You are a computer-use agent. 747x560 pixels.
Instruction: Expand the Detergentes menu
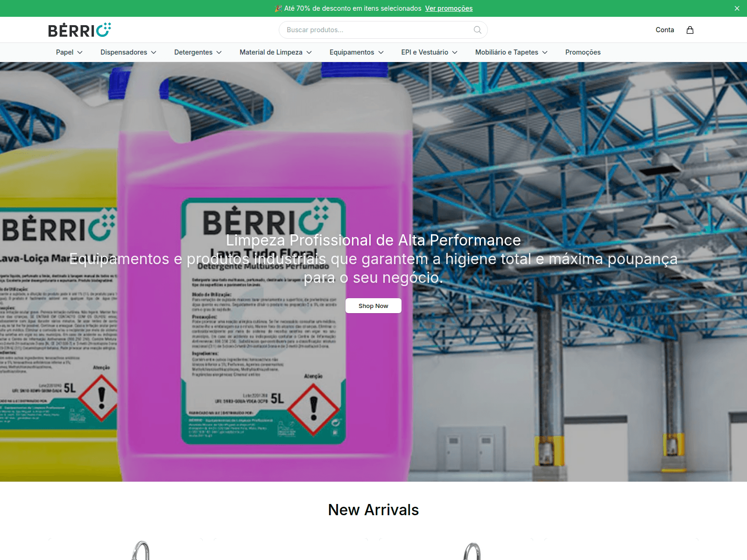coord(198,52)
